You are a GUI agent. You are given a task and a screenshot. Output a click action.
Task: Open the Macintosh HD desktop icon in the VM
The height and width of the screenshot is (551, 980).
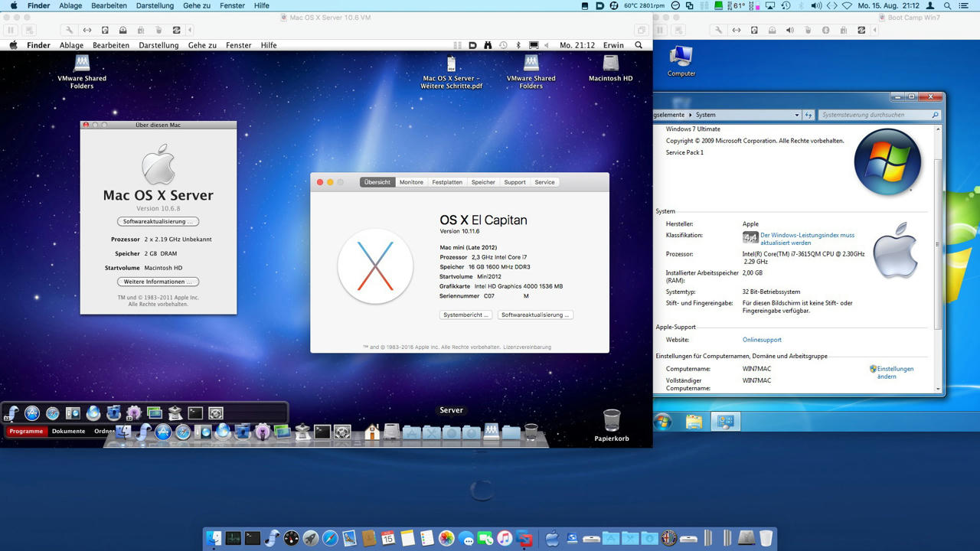[x=610, y=69]
